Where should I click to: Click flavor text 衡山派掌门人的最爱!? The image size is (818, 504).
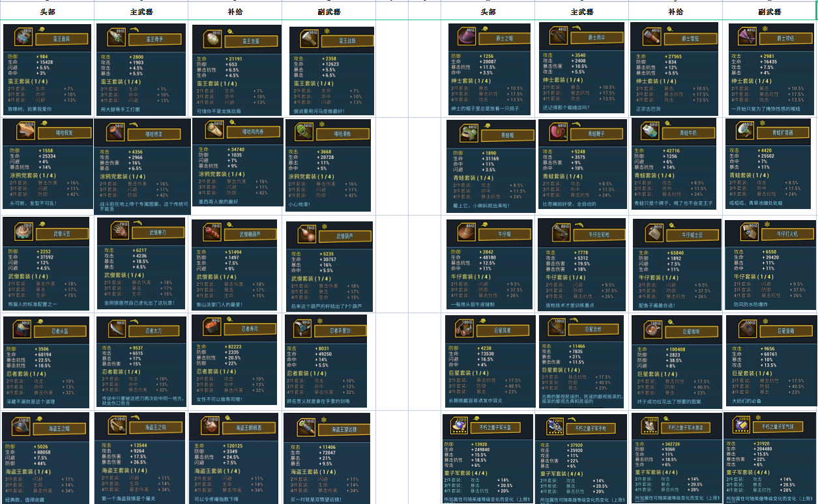point(220,304)
